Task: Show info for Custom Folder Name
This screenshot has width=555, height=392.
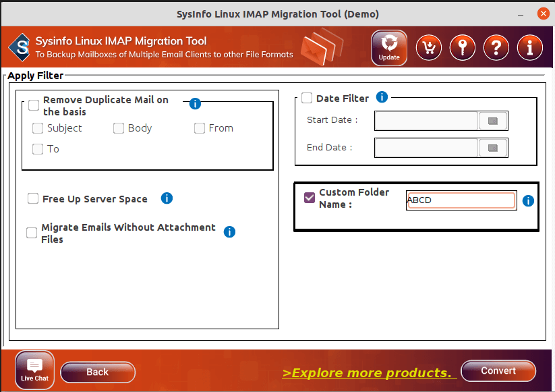Action: (528, 201)
